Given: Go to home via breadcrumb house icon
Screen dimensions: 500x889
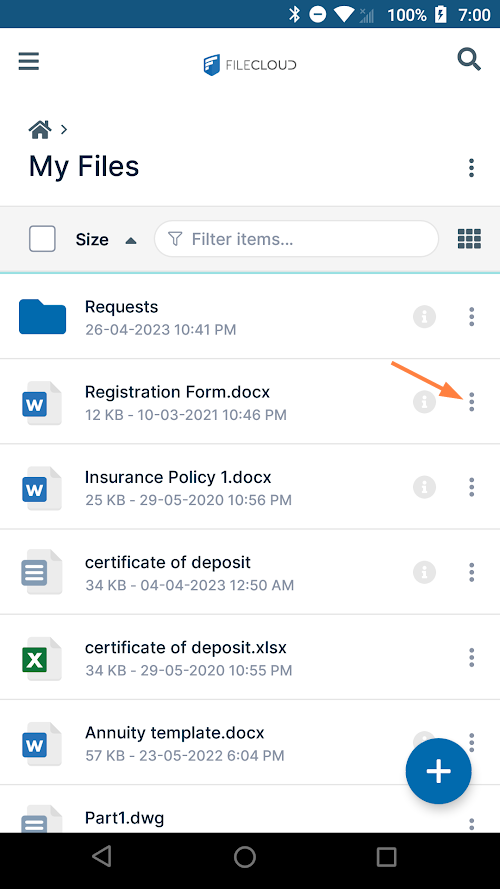Looking at the screenshot, I should [40, 130].
